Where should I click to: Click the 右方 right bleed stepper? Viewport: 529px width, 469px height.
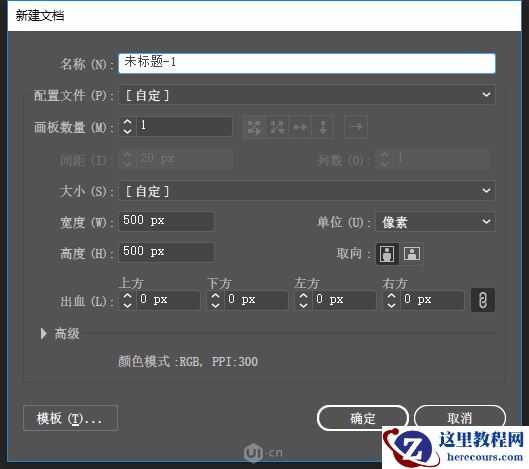pos(391,300)
